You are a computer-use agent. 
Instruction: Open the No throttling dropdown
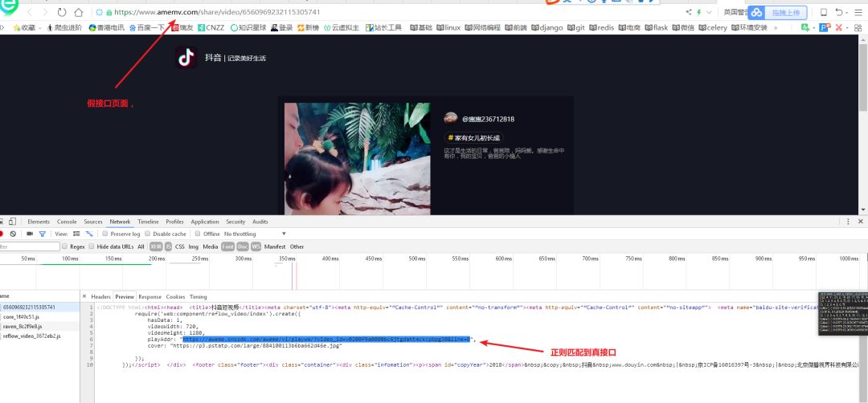click(256, 234)
